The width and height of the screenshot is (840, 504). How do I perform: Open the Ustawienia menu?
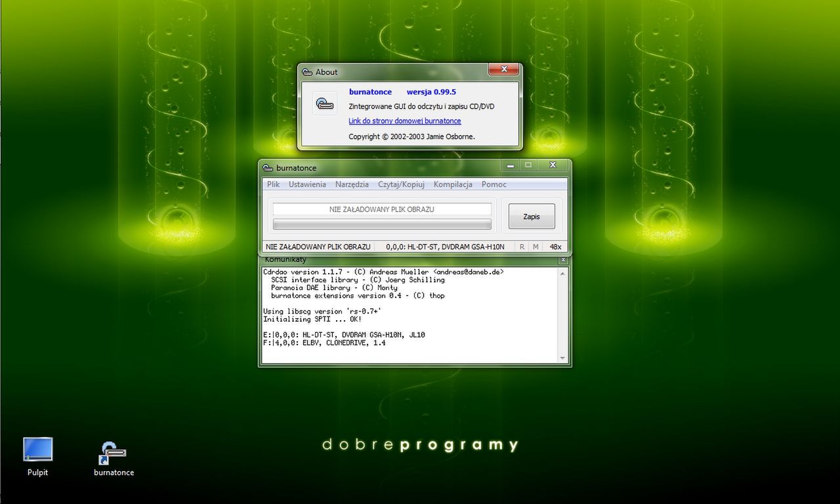307,184
